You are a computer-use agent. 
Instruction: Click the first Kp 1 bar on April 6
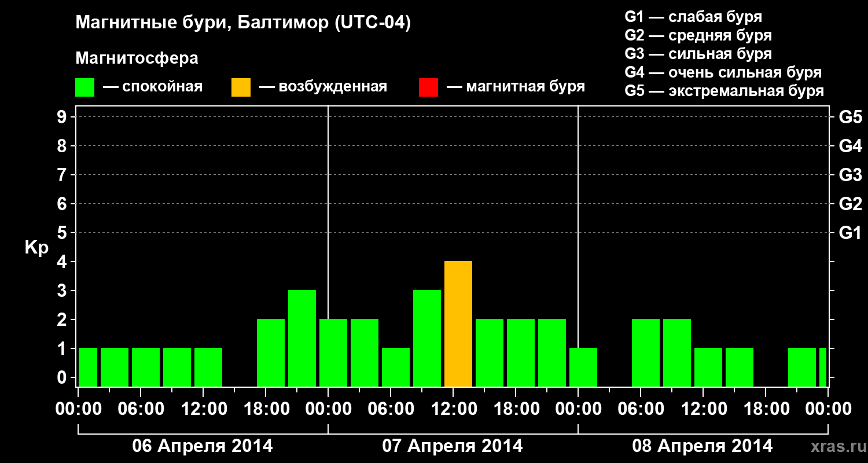click(x=88, y=368)
